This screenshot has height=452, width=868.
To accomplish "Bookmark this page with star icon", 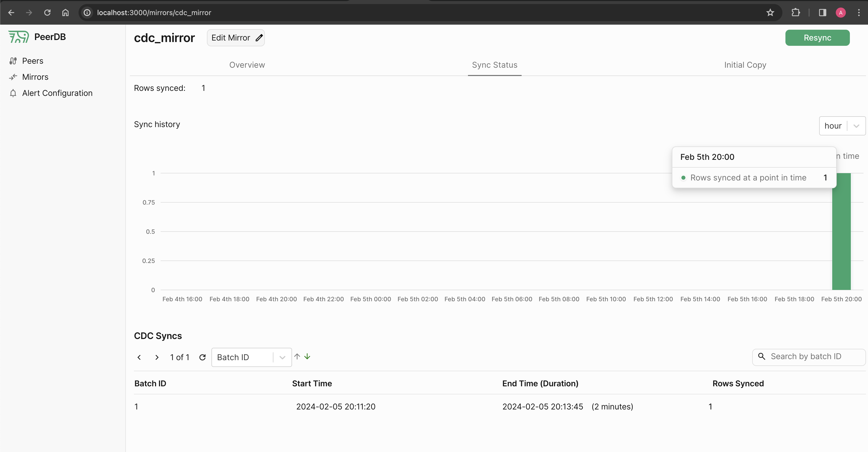I will click(770, 13).
